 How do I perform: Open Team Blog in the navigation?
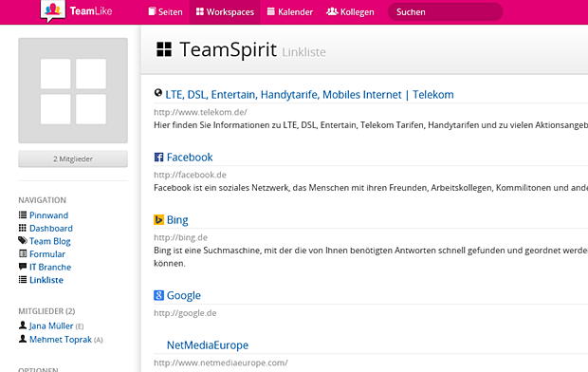click(x=50, y=241)
